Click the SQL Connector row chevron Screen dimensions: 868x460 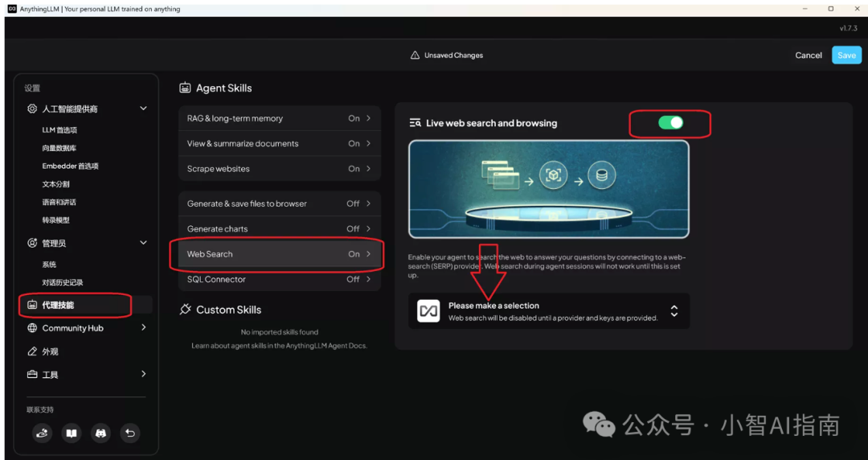368,279
